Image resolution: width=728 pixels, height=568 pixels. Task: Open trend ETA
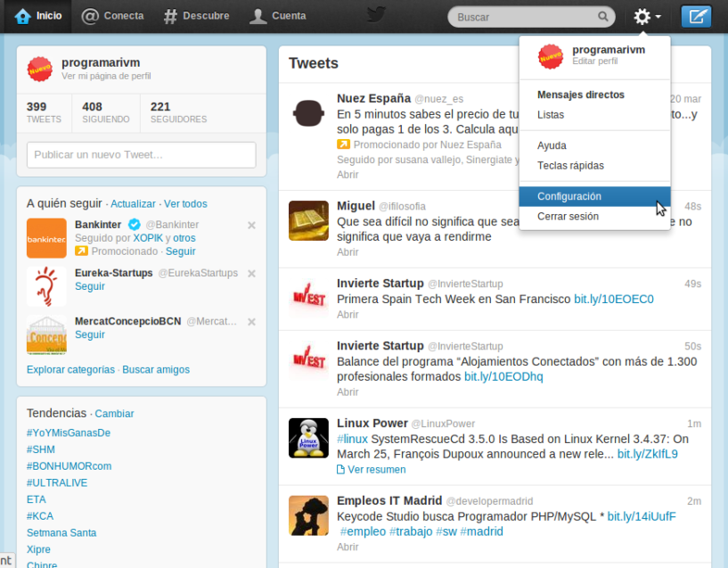37,499
